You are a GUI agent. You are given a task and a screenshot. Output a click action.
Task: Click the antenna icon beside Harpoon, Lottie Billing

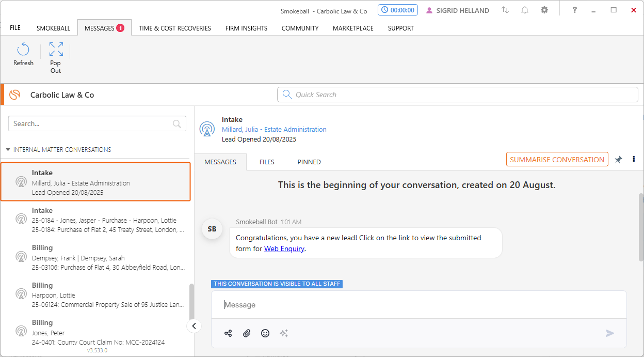(x=21, y=294)
